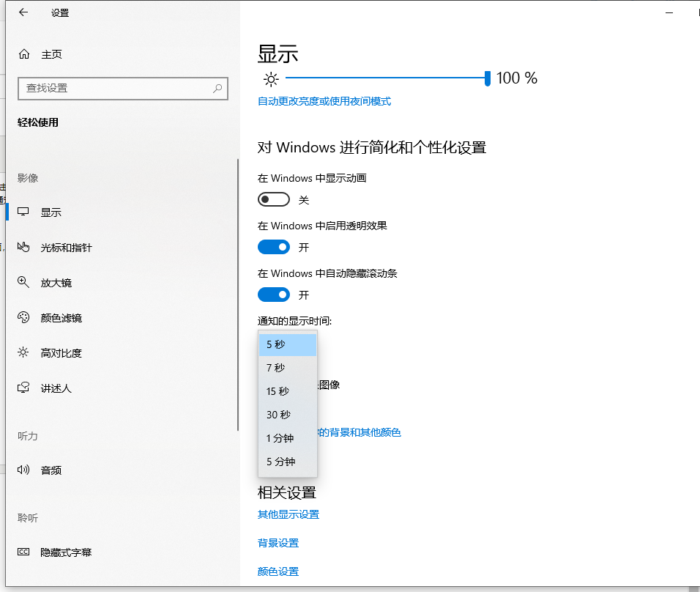The height and width of the screenshot is (592, 700).
Task: Pick 1 分钟 from dropdown list
Action: click(x=288, y=438)
